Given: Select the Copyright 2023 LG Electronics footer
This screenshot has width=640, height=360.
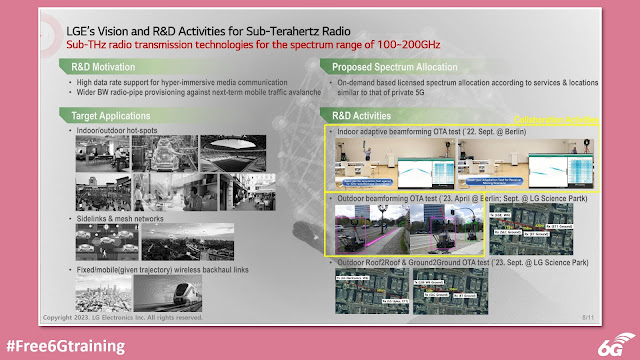Looking at the screenshot, I should pos(122,318).
